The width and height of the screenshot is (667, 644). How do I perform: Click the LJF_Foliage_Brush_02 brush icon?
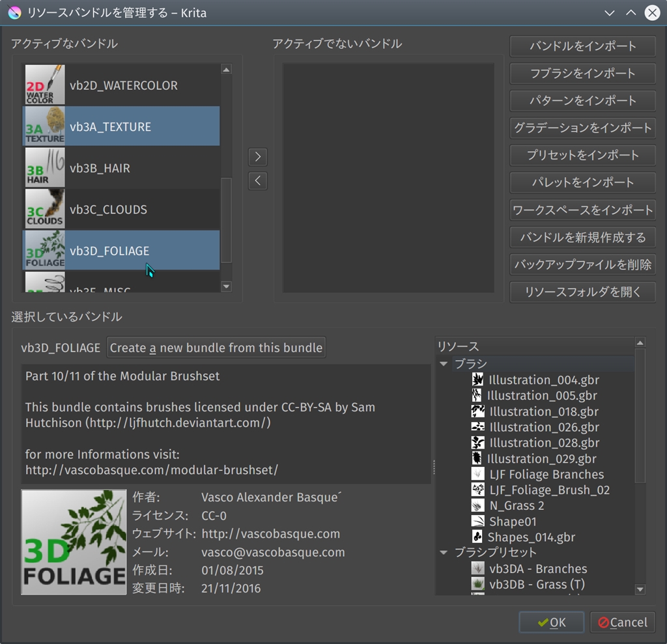477,490
